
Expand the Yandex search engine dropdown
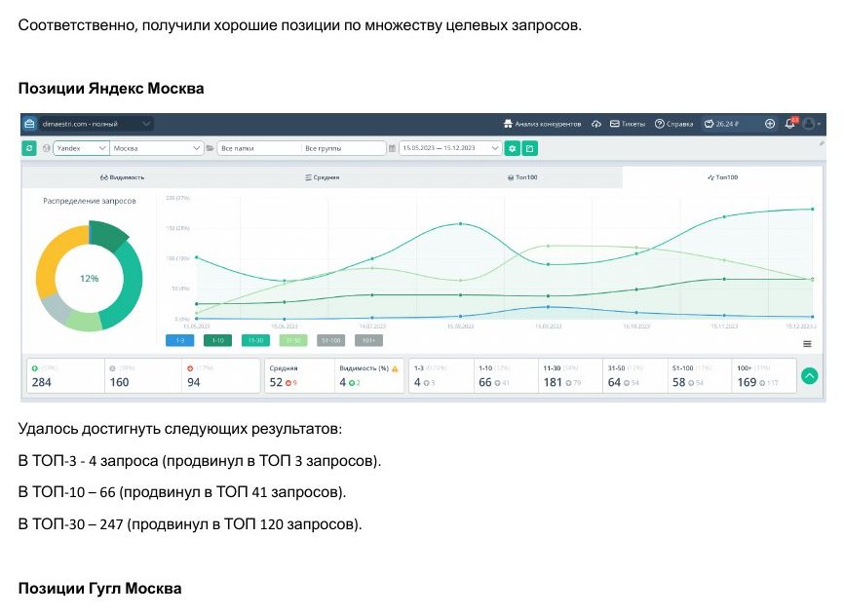coord(81,148)
